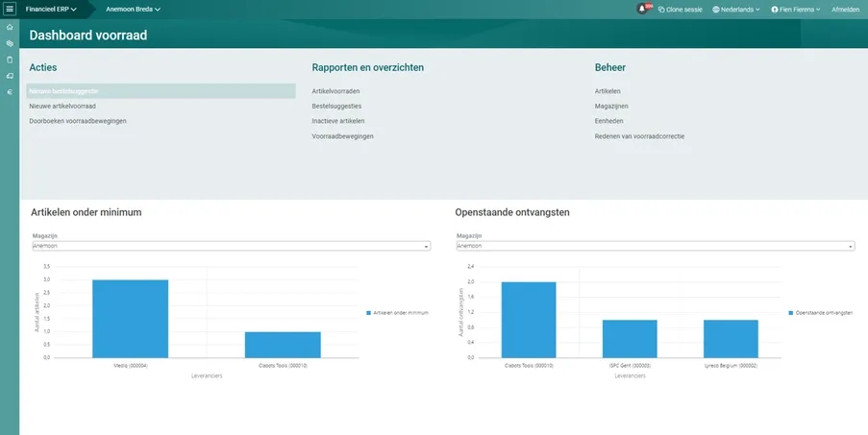Open the inventory box icon in sidebar
868x435 pixels.
pyautogui.click(x=10, y=43)
